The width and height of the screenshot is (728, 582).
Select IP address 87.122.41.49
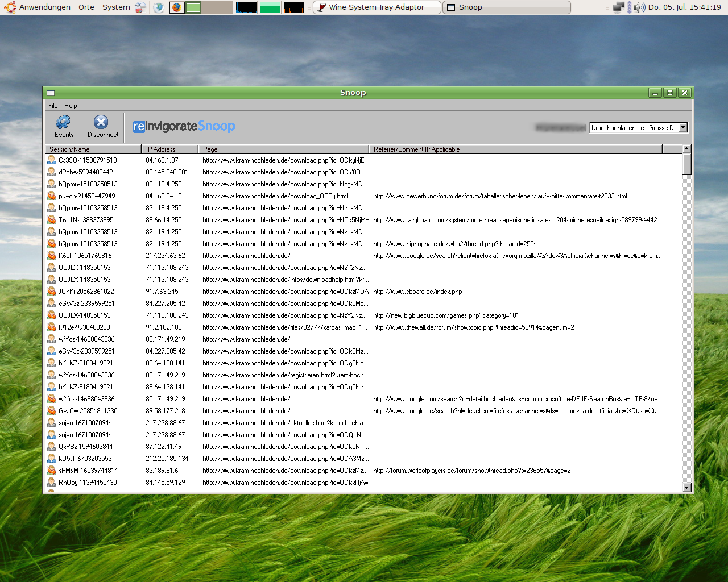pos(164,447)
